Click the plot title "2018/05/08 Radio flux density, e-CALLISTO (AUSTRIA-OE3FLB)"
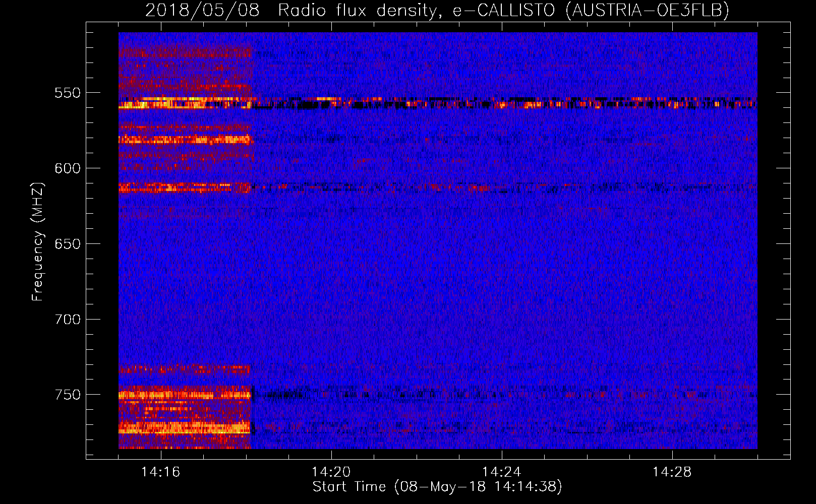Screen dimensions: 816x504 tap(437, 11)
